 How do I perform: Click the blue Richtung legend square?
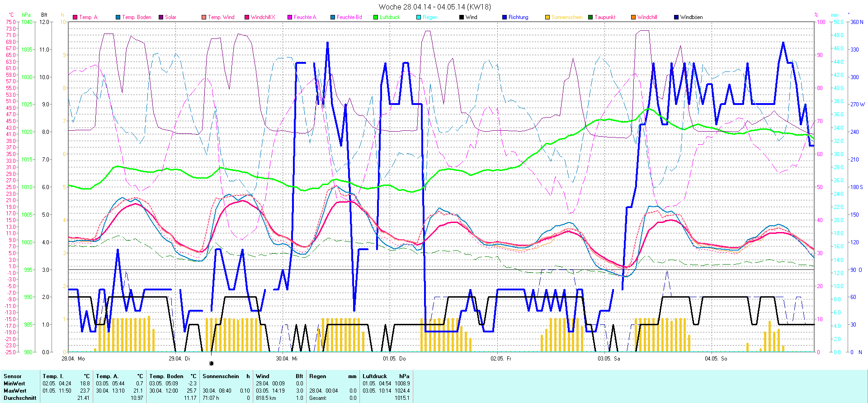tap(505, 17)
